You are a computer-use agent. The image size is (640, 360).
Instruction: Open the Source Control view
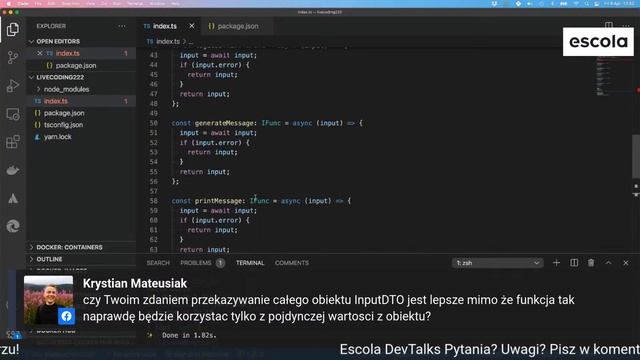tap(13, 58)
